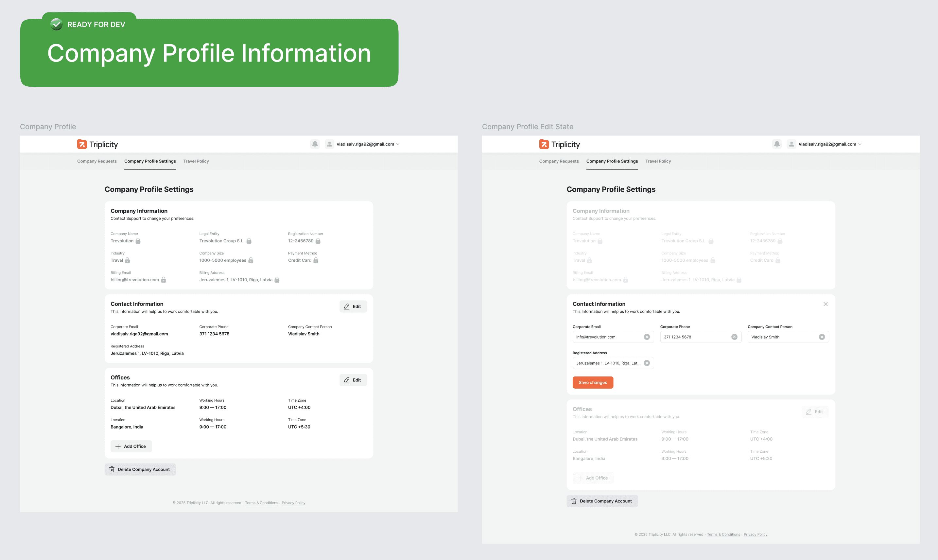Screen dimensions: 938x560
Task: Click Edit in the Contact Information card
Action: pos(353,306)
